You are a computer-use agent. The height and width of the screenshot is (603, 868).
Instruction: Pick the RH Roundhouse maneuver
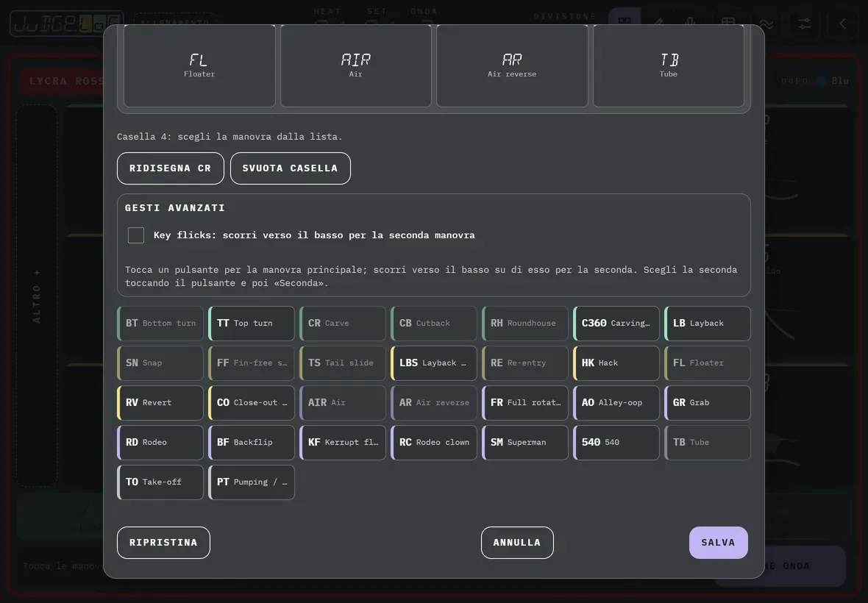click(x=525, y=323)
